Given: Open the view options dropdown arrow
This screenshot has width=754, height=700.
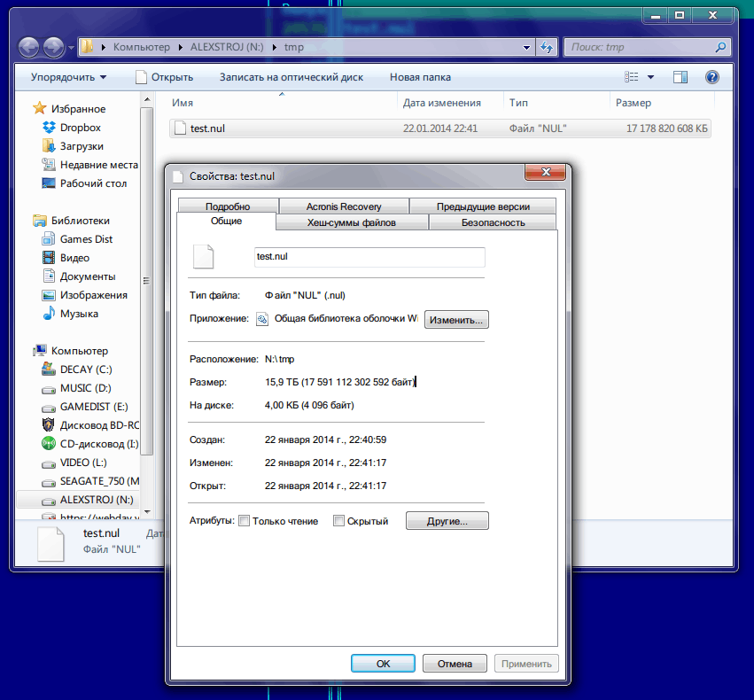Looking at the screenshot, I should click(x=650, y=77).
